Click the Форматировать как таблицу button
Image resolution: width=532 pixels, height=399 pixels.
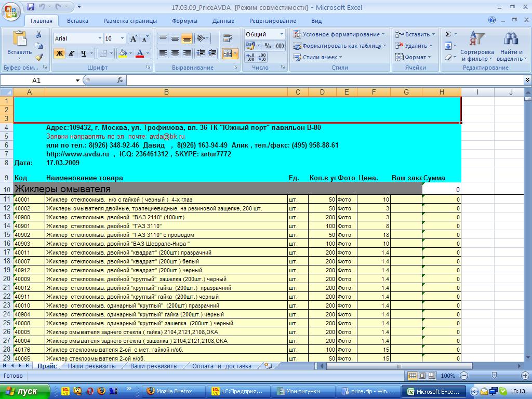(x=341, y=46)
